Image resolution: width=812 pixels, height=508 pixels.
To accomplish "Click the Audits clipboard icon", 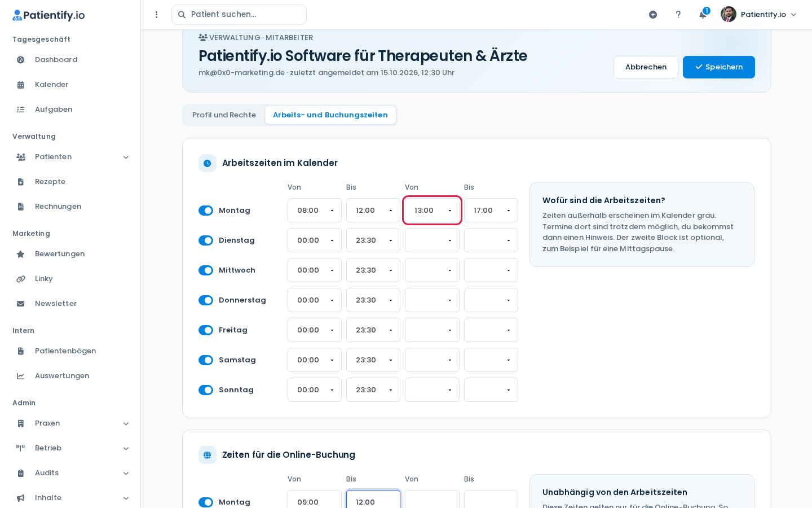I will coord(21,473).
